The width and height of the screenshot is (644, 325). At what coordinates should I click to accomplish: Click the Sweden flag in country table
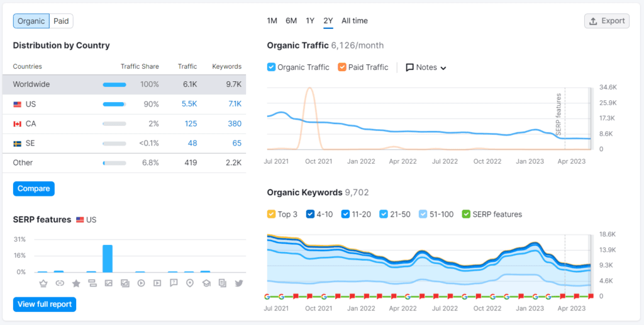(x=17, y=144)
